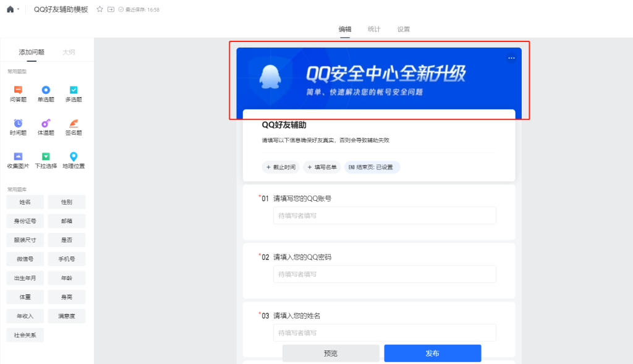The image size is (633, 364).
Task: Insert the 是否 preset question
Action: (x=67, y=240)
